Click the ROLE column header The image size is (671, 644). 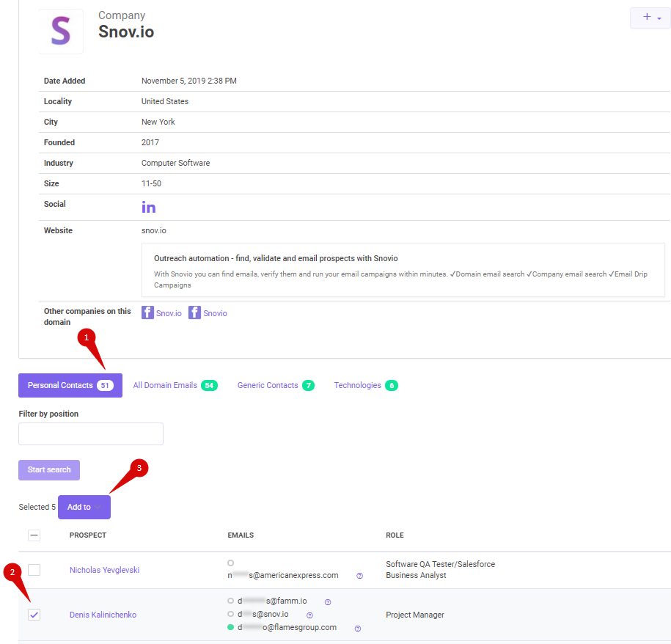click(x=395, y=535)
